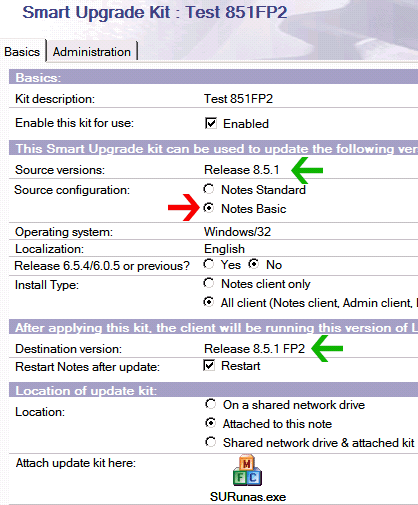
Task: Click the Operating system value Windows/32
Action: 237,232
